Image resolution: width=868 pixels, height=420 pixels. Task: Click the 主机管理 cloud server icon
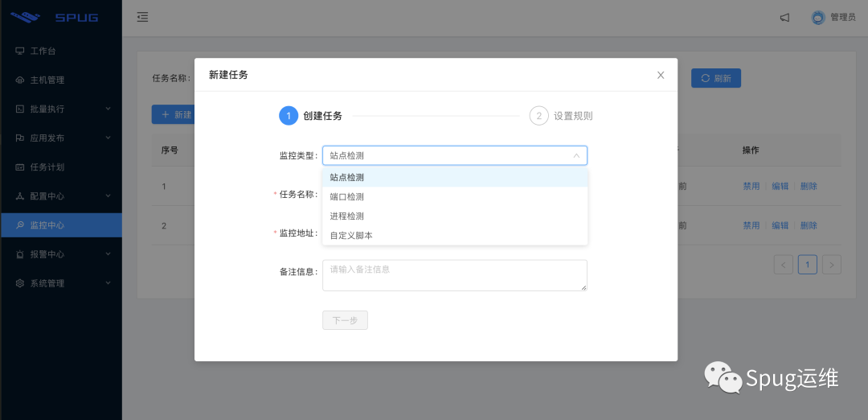coord(20,80)
